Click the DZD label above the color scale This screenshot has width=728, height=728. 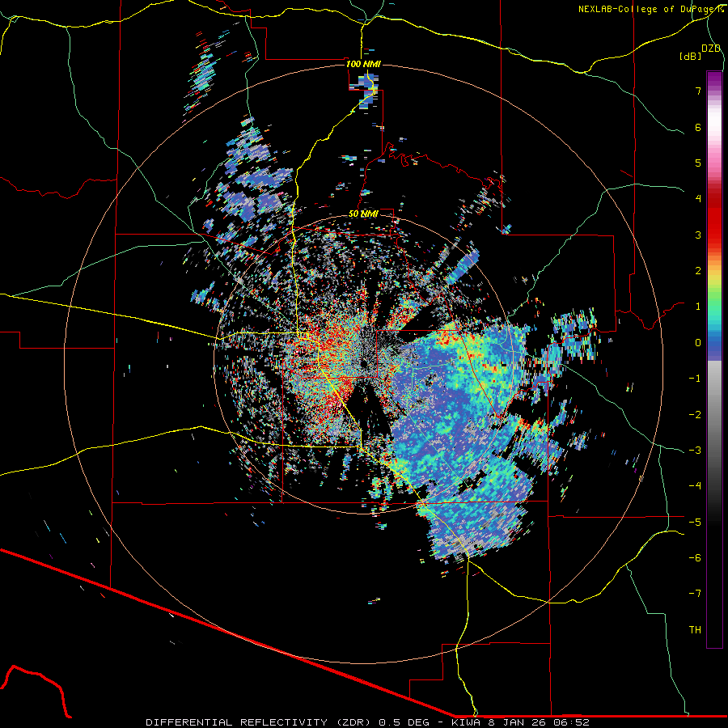711,49
